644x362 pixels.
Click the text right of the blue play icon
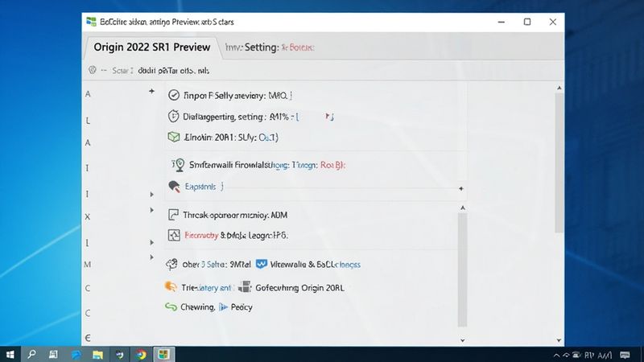click(x=242, y=307)
